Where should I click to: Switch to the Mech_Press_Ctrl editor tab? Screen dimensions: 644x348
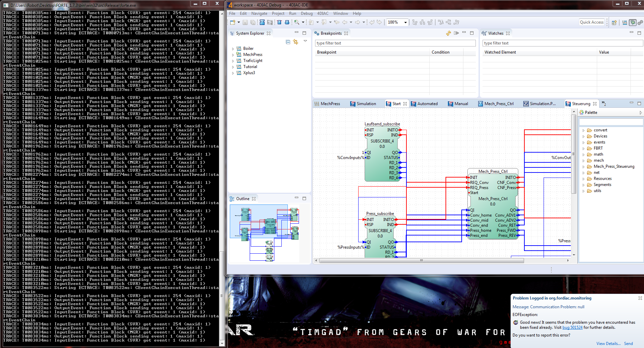(x=496, y=104)
